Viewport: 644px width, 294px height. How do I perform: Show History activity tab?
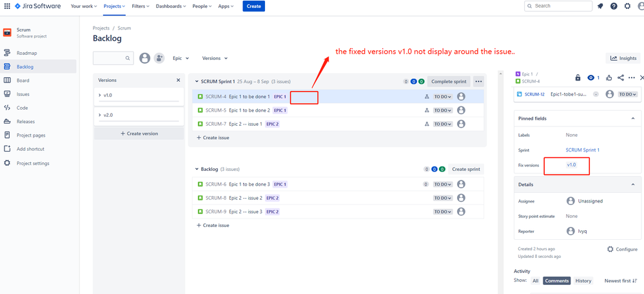click(x=583, y=281)
